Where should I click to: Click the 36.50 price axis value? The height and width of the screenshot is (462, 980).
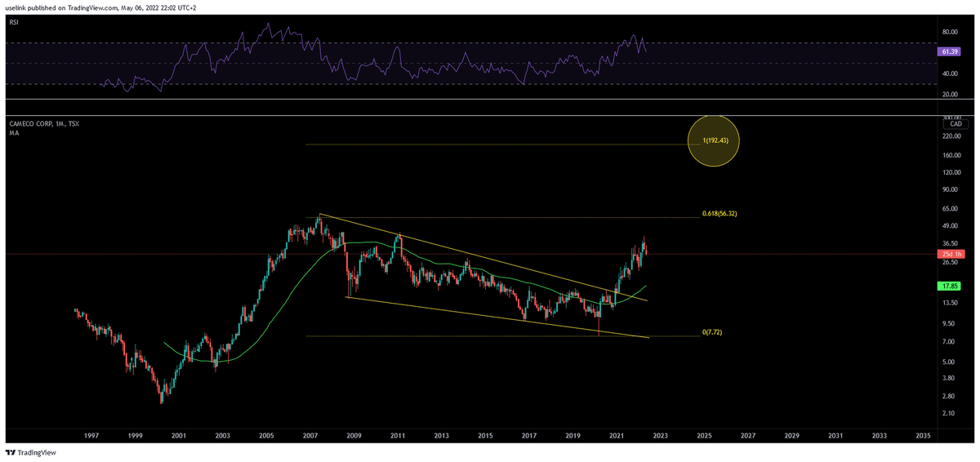click(x=950, y=244)
